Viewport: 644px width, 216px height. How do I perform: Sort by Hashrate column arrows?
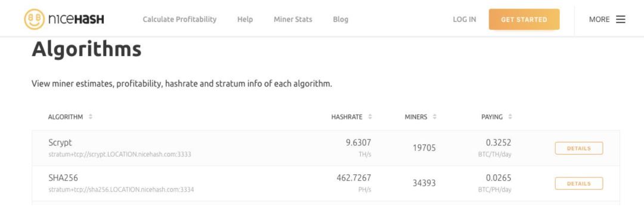click(370, 117)
